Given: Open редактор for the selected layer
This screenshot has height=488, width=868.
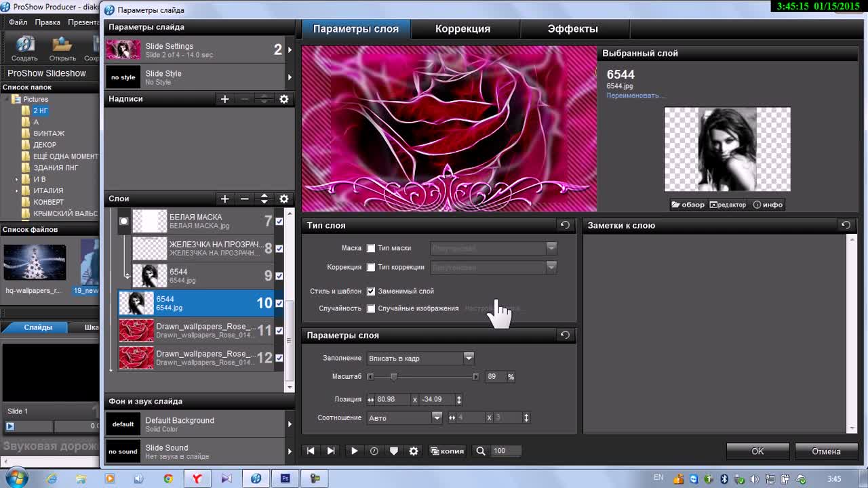Looking at the screenshot, I should pos(728,205).
